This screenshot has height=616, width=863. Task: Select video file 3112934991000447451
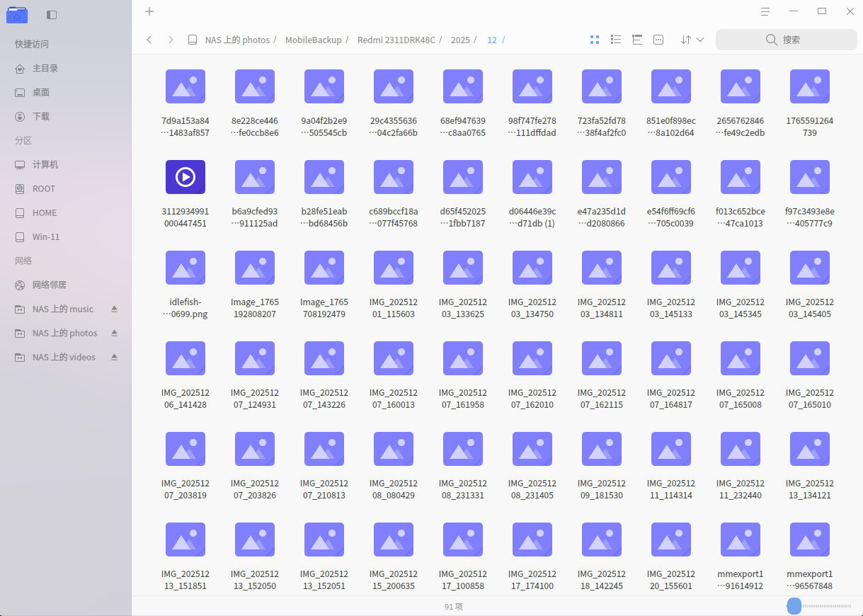point(185,193)
